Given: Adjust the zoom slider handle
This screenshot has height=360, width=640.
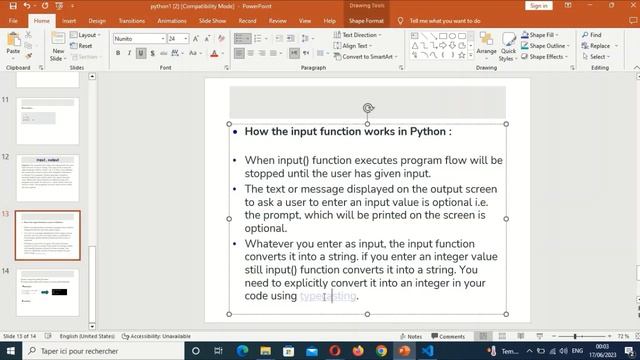Looking at the screenshot, I should 575,336.
